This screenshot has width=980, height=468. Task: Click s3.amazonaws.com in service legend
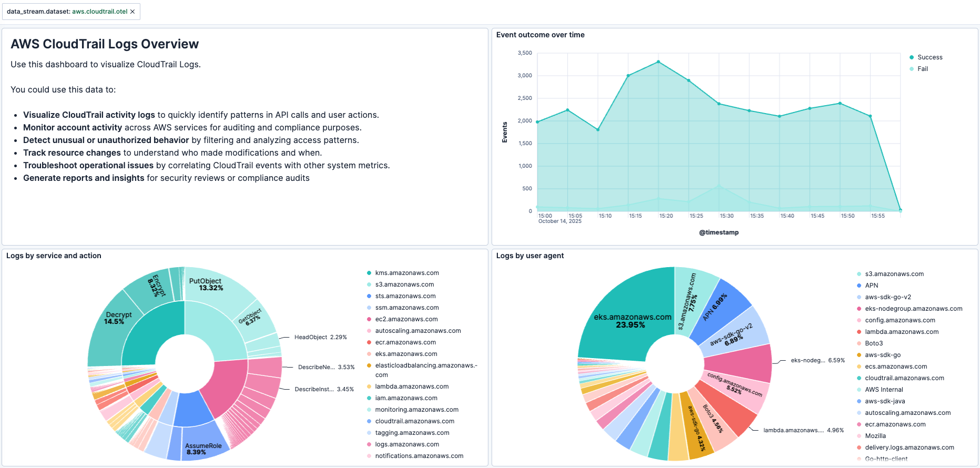(404, 284)
